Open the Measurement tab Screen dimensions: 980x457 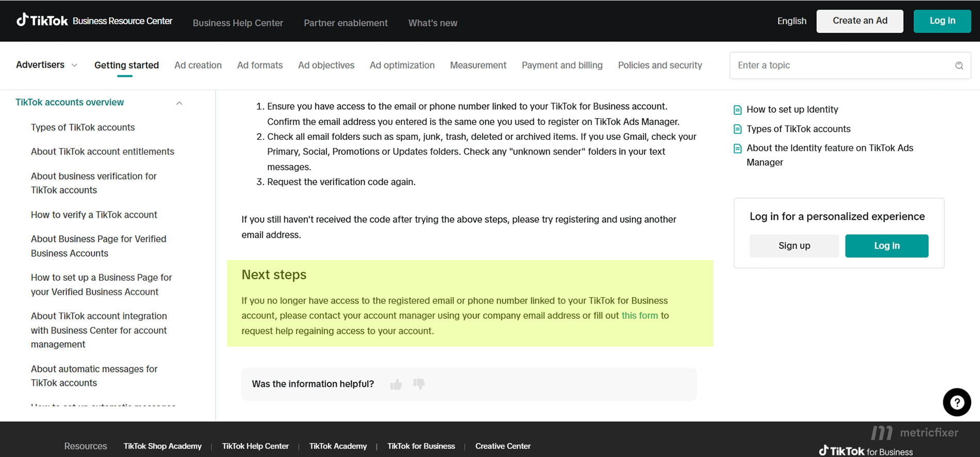click(x=478, y=66)
